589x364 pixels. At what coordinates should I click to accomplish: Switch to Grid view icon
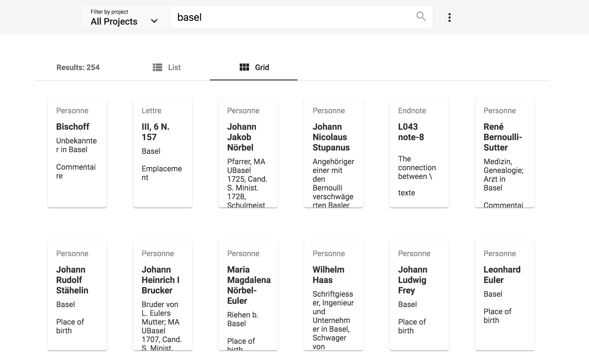pos(244,67)
